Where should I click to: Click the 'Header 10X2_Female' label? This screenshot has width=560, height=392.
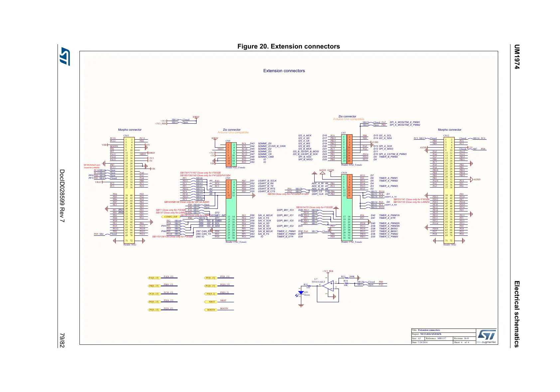click(x=352, y=165)
